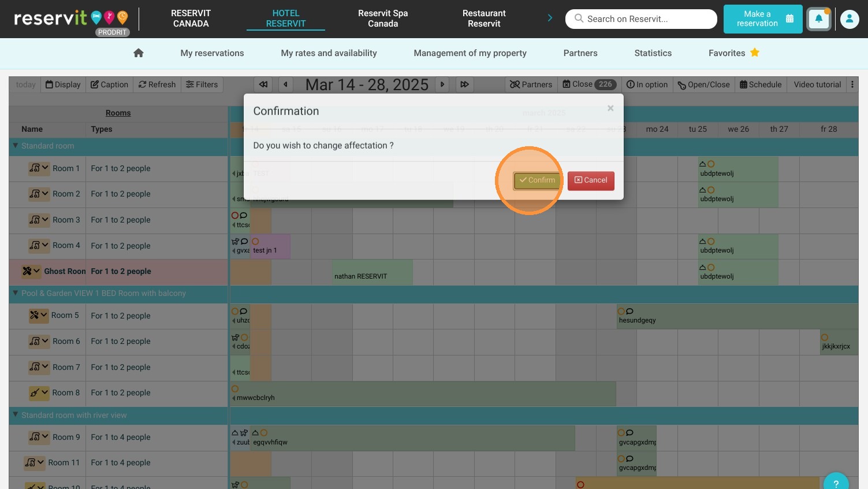Open Room 4 status dropdown
The height and width of the screenshot is (489, 868).
coord(39,245)
